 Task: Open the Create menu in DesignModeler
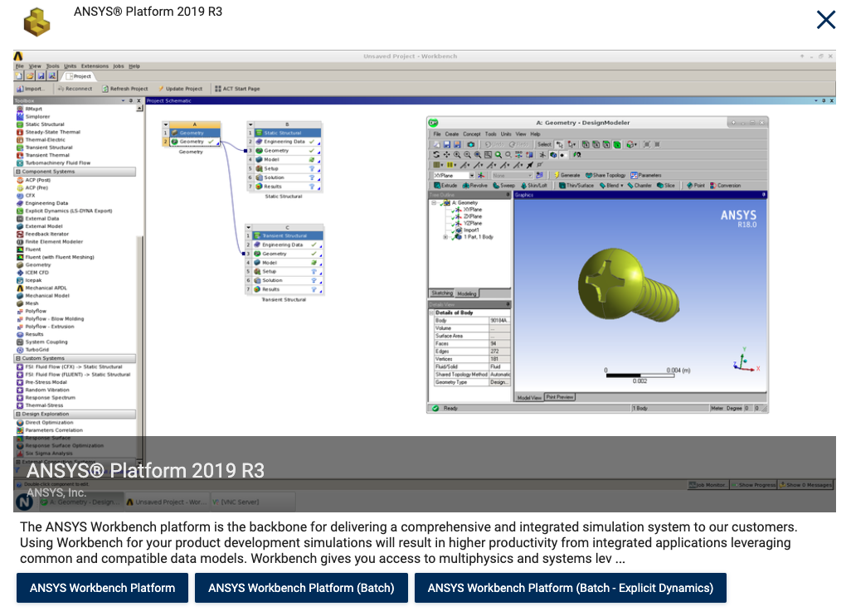coord(451,134)
